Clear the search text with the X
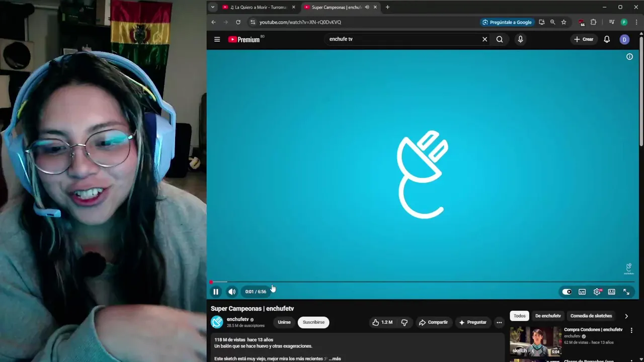Screen dimensions: 644x362 pos(485,39)
